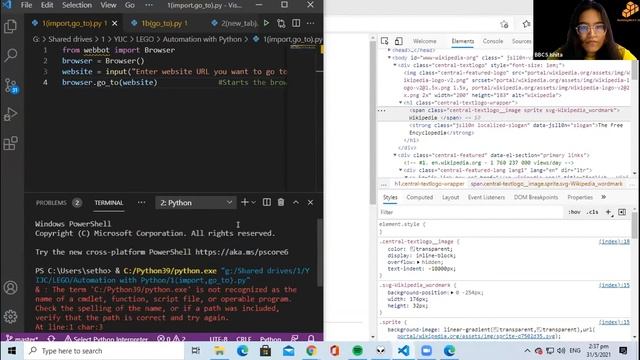Run the Python file with the play icon
Image resolution: width=640 pixels, height=360 pixels.
point(266,23)
